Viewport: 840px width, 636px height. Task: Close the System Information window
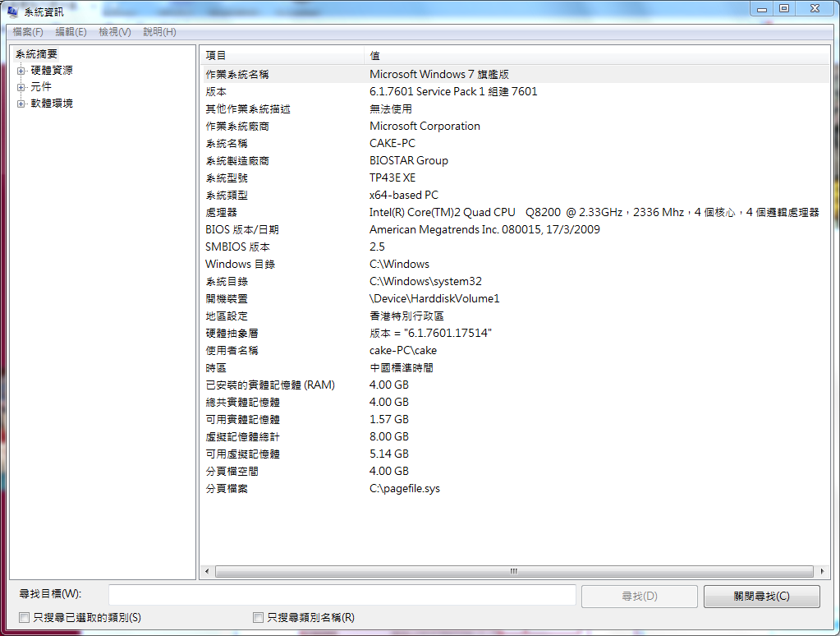click(815, 8)
